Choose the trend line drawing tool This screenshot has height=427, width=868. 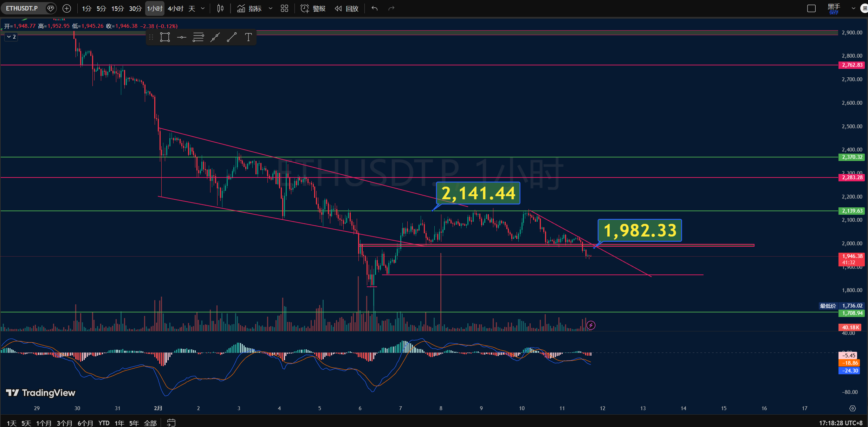(232, 37)
